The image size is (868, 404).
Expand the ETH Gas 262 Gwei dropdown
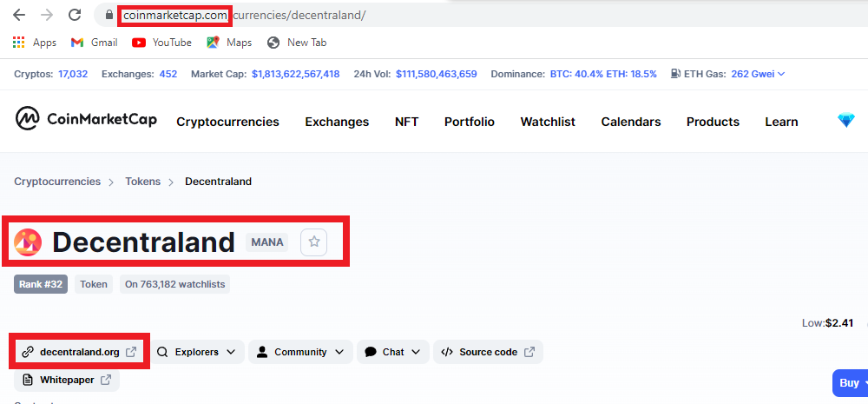coord(758,74)
